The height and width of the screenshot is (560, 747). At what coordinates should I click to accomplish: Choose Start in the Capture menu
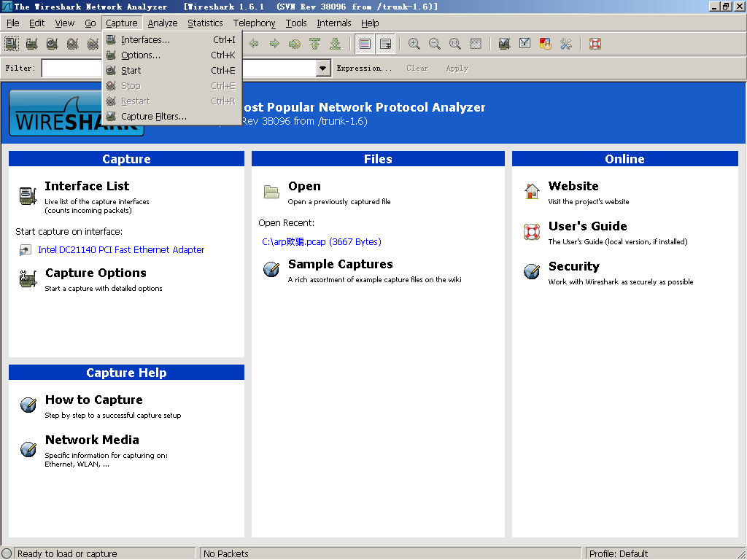131,71
